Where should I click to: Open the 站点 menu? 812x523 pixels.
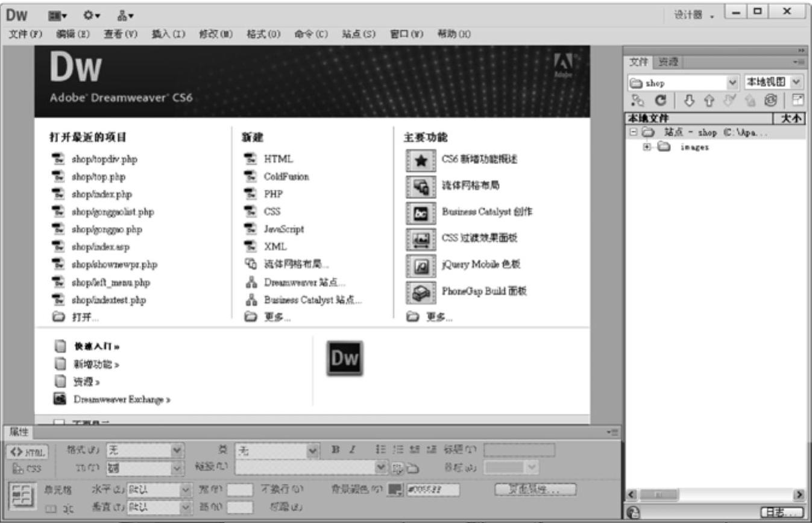point(360,34)
